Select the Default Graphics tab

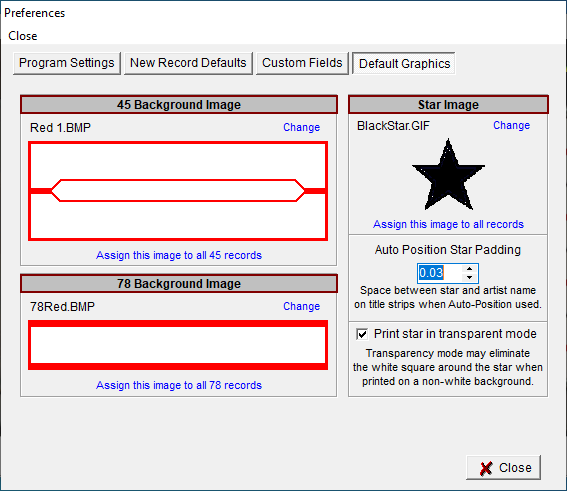(x=404, y=64)
